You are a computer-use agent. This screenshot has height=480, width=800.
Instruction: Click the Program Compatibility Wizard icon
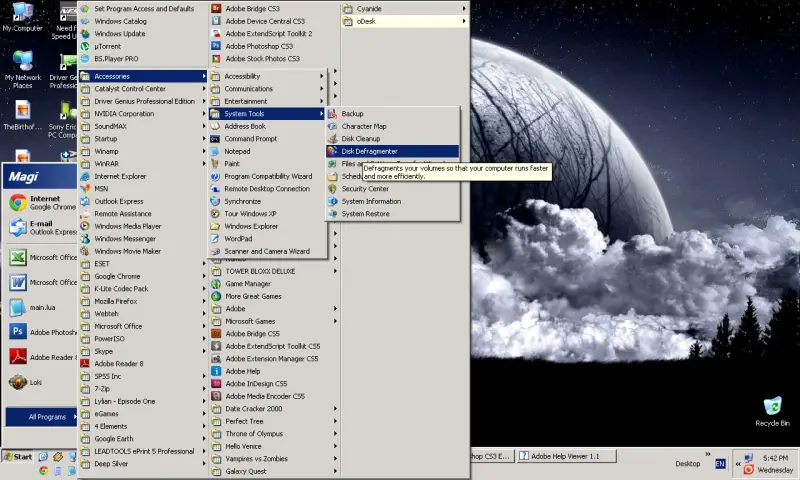coord(215,176)
